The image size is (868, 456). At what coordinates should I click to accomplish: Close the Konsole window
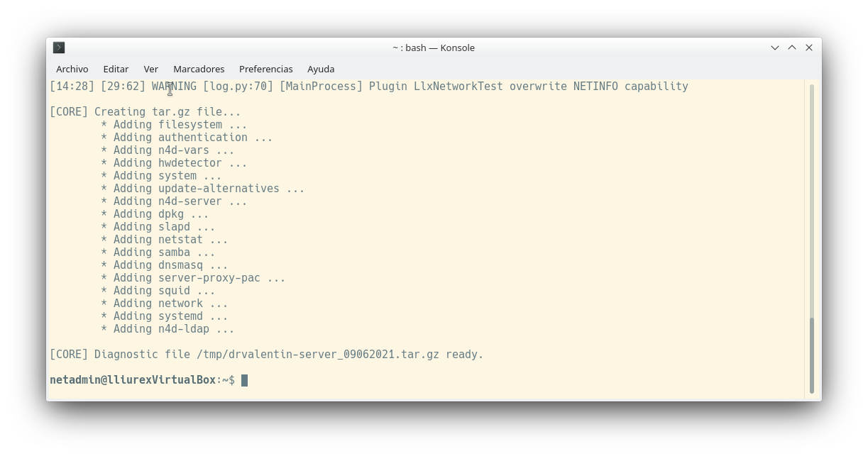(809, 48)
